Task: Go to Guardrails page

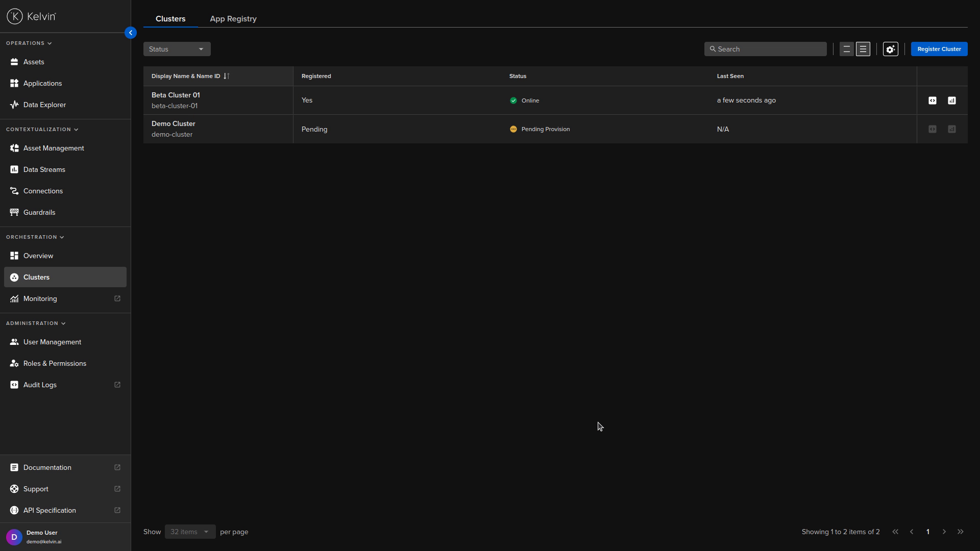Action: point(39,212)
